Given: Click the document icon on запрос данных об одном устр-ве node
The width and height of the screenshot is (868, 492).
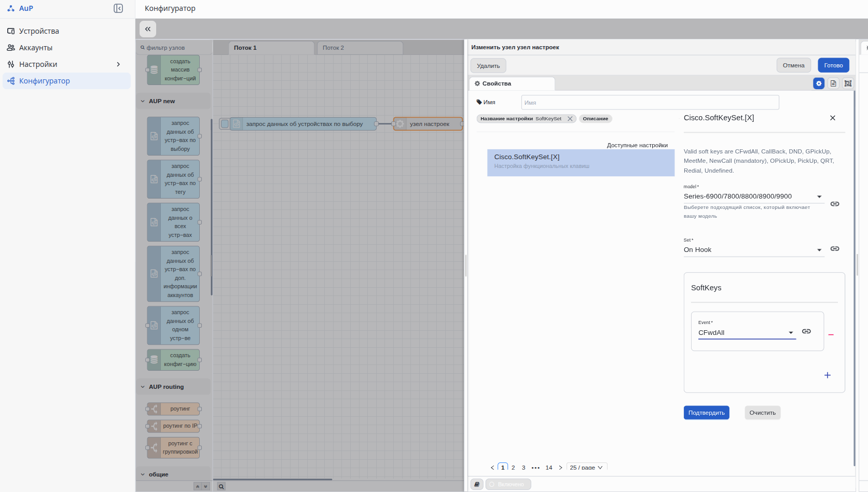Looking at the screenshot, I should tap(154, 326).
